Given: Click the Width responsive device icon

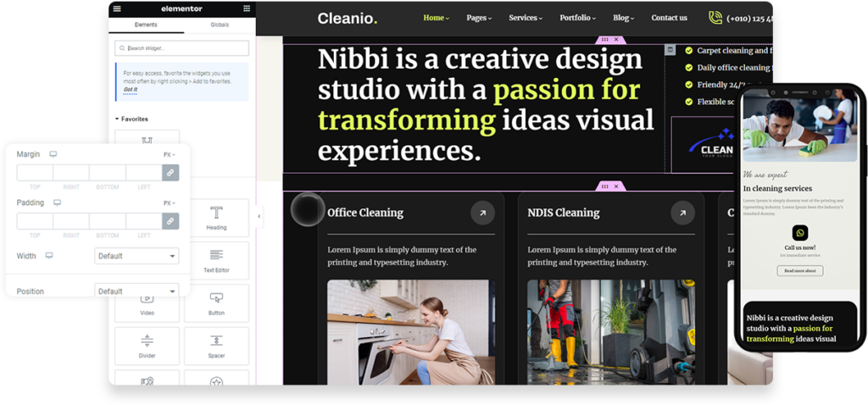Looking at the screenshot, I should [49, 256].
